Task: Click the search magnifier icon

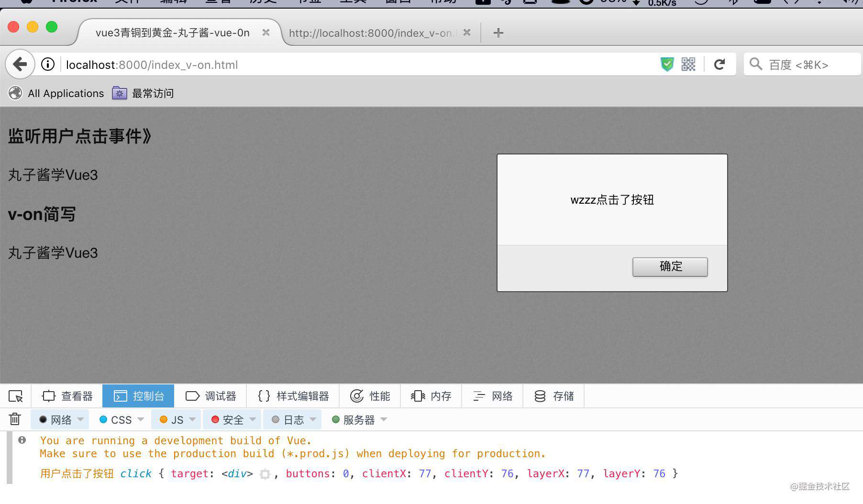Action: pos(756,64)
